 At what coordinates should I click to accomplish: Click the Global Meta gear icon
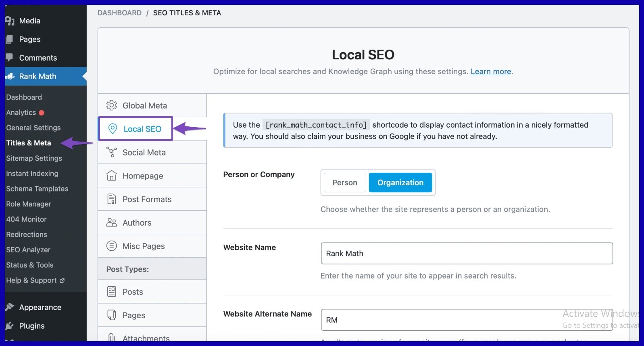point(112,105)
